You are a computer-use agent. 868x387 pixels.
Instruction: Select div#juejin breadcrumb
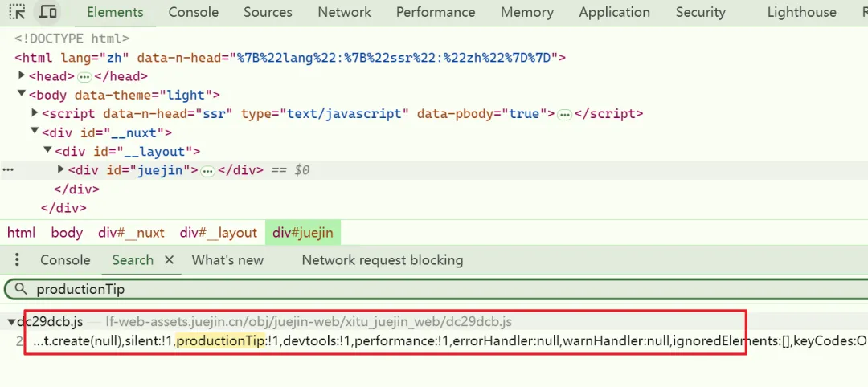pos(303,233)
